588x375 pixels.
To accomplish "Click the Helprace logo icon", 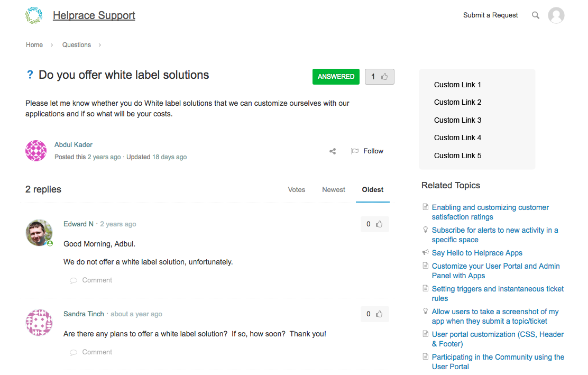I will [x=34, y=15].
